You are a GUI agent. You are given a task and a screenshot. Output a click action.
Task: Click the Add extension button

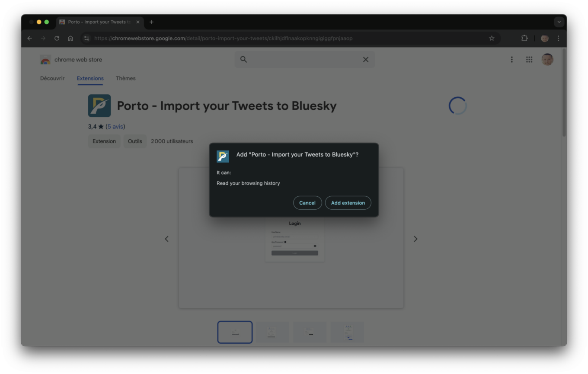[348, 203]
